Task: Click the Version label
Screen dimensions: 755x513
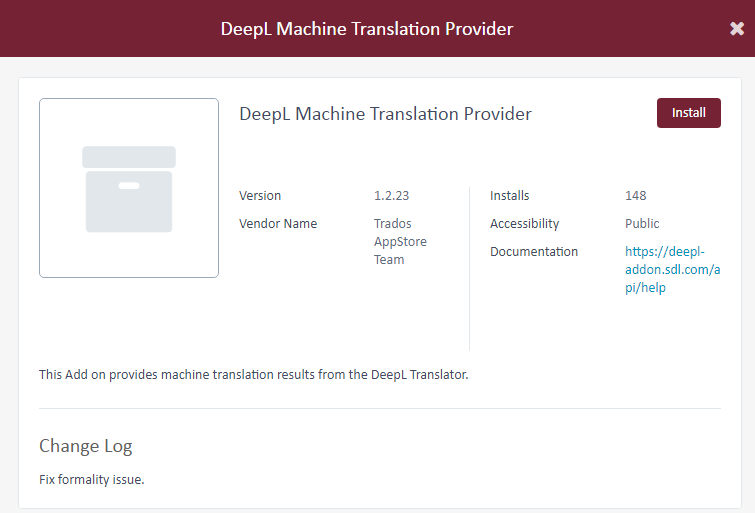Action: 260,196
